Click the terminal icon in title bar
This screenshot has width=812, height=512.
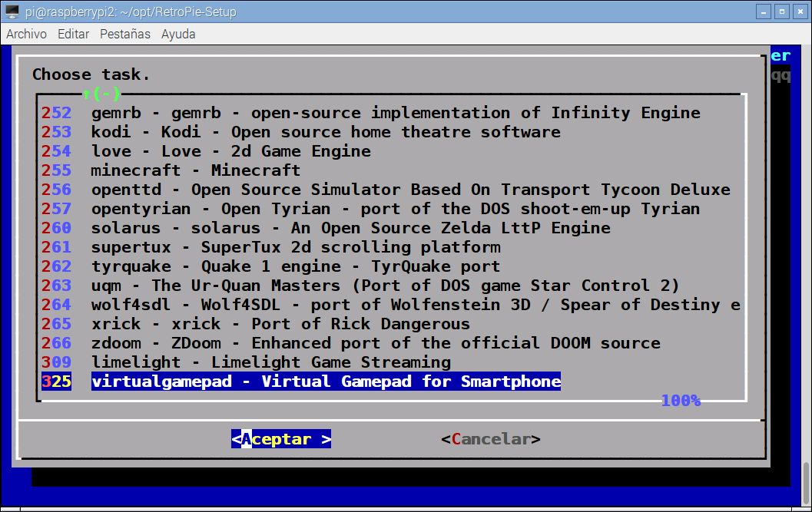click(12, 12)
